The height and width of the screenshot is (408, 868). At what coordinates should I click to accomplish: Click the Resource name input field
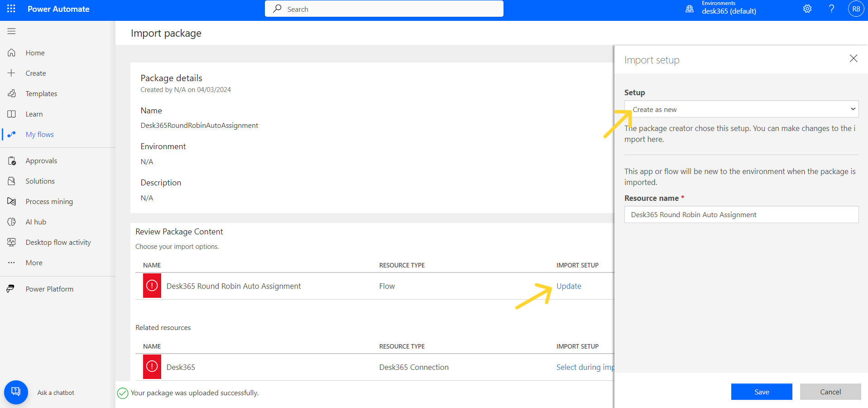(741, 214)
